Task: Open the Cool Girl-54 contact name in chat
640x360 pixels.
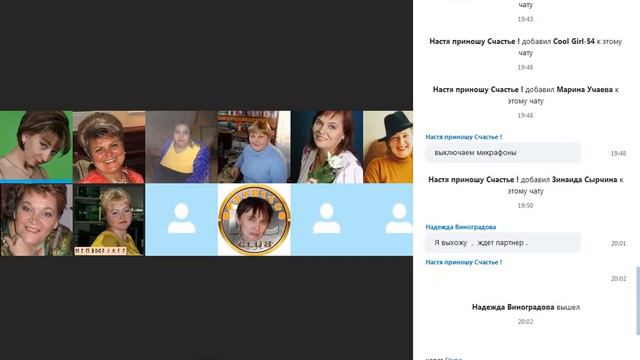Action: [573, 41]
